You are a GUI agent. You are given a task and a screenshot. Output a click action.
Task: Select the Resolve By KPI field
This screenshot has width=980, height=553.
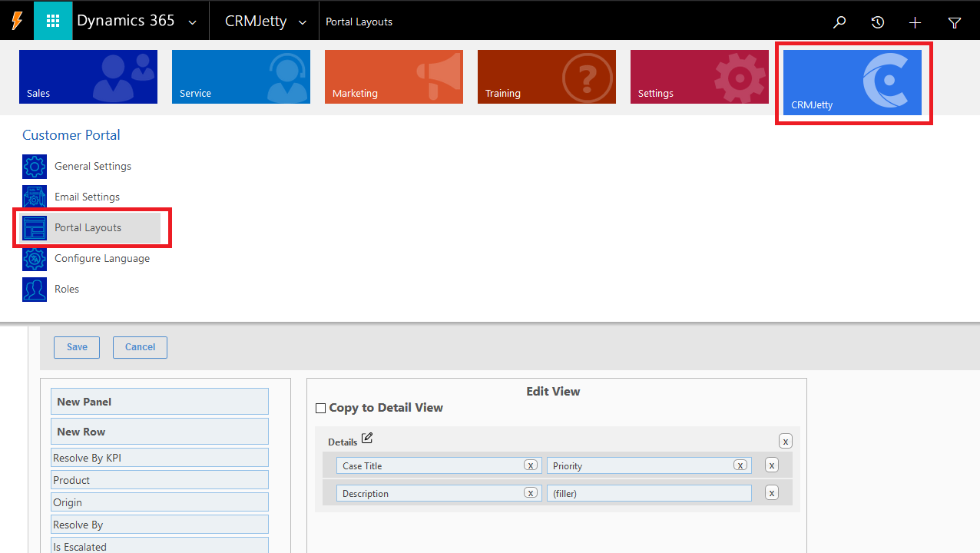[160, 458]
